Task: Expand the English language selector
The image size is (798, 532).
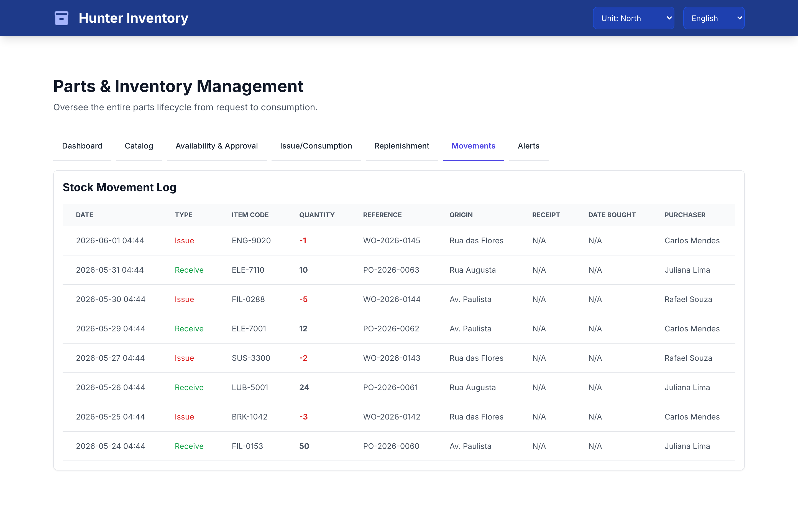Action: (x=713, y=18)
